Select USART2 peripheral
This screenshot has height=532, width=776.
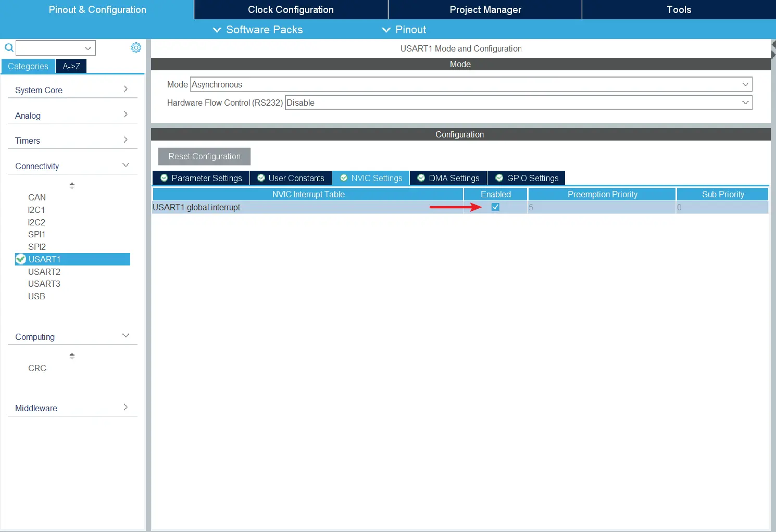point(44,272)
